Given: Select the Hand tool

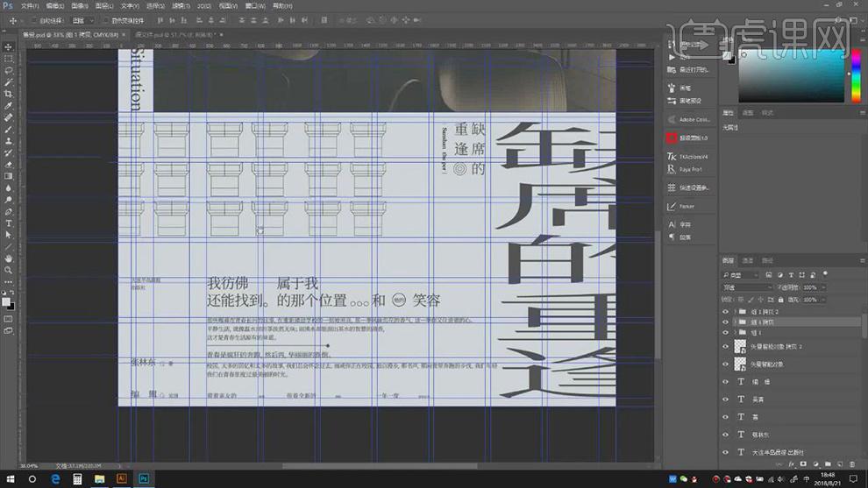Looking at the screenshot, I should pos(8,258).
